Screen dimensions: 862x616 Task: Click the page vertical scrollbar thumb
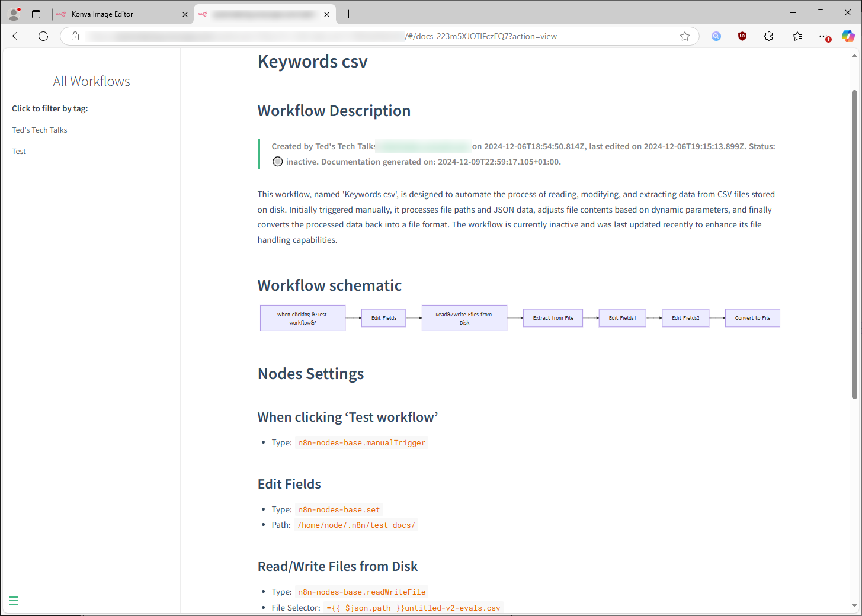click(x=854, y=245)
